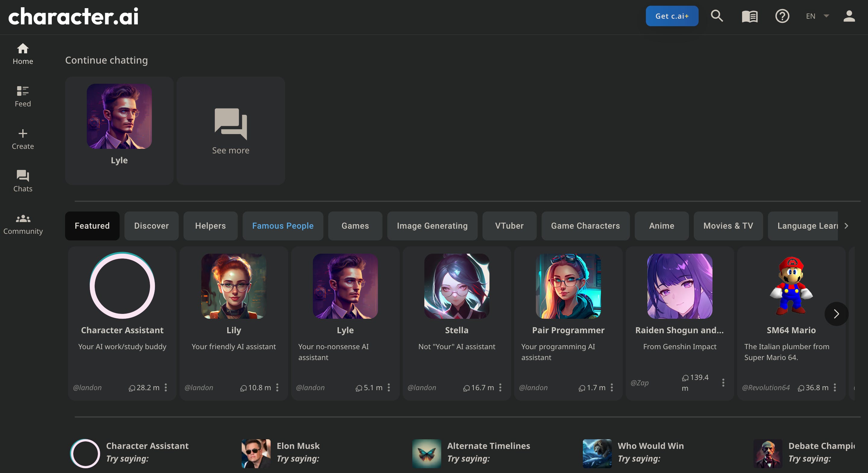Click next arrow on featured carousel

[836, 314]
